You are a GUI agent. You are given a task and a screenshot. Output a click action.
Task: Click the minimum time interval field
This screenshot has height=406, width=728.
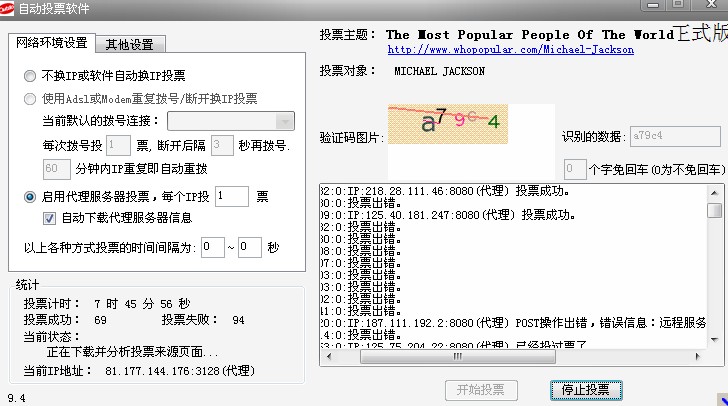[212, 247]
